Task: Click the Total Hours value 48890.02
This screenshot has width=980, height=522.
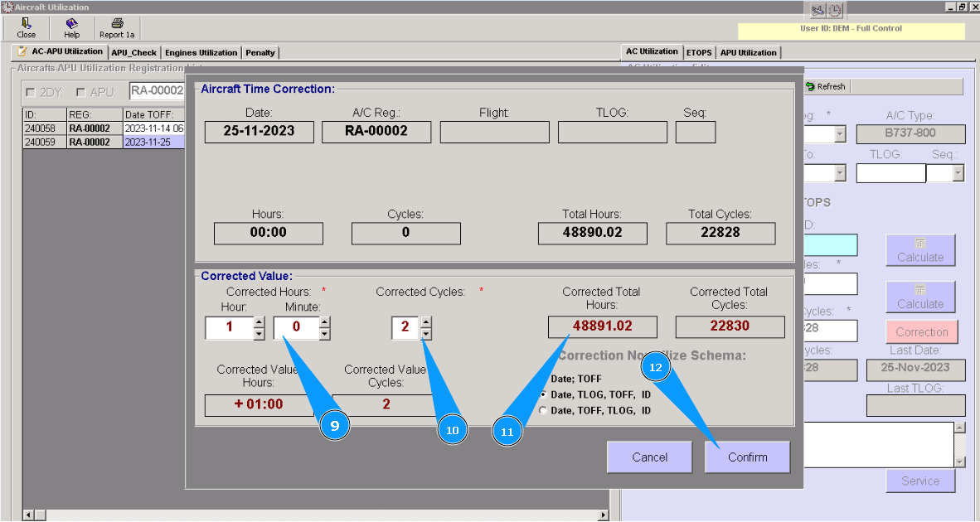Action: [593, 233]
